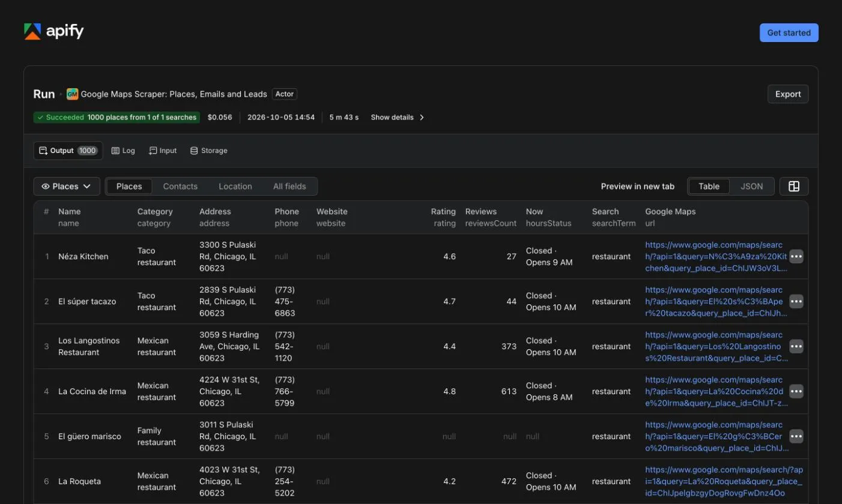Click the Export button
The height and width of the screenshot is (504, 842).
(788, 94)
